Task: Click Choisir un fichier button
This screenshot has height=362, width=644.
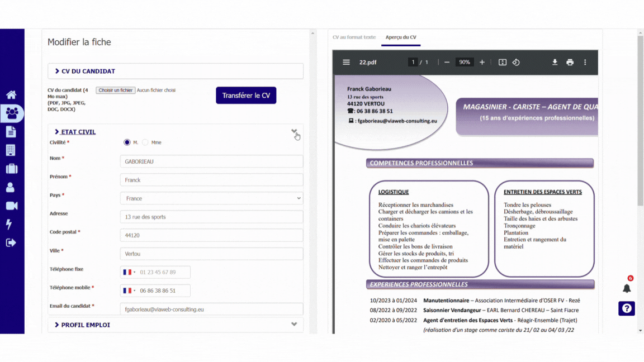Action: coord(115,90)
